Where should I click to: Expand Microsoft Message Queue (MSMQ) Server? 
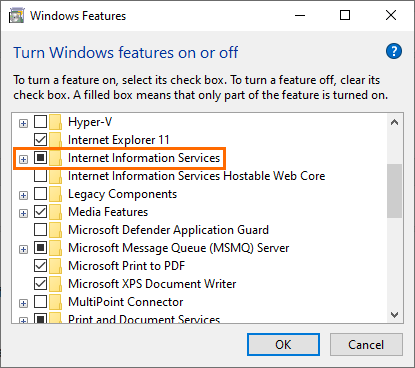[x=23, y=249]
